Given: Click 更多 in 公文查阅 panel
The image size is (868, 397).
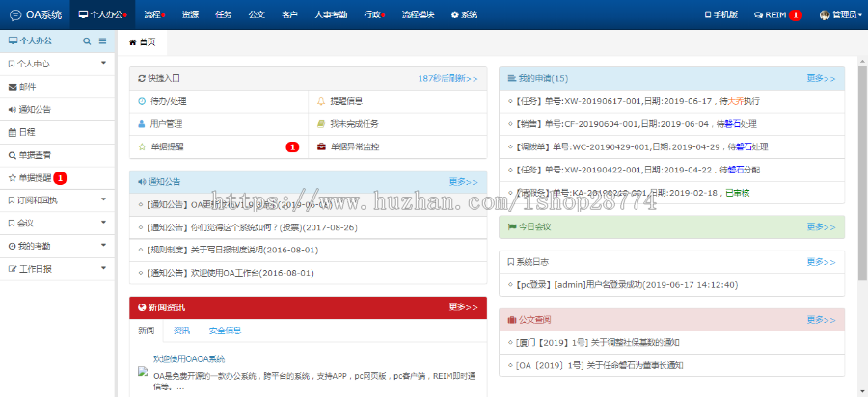Looking at the screenshot, I should pyautogui.click(x=821, y=320).
